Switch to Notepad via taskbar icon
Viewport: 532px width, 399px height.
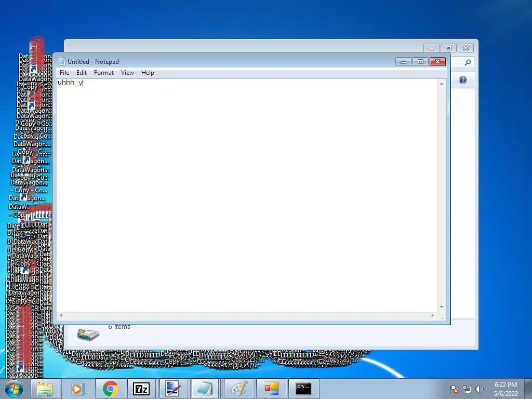pos(206,389)
